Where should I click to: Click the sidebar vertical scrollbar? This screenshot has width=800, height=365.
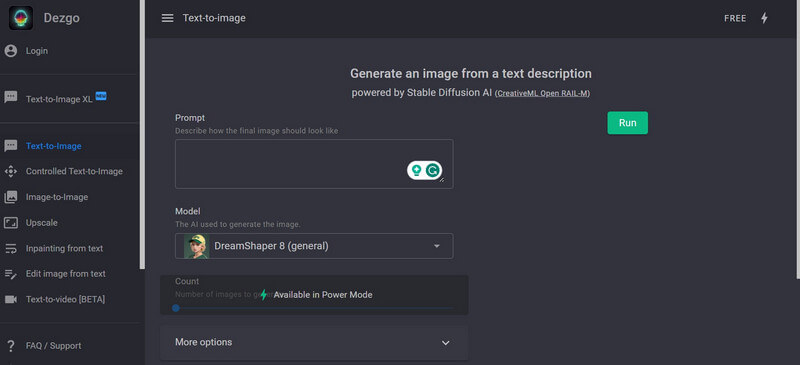[142, 134]
